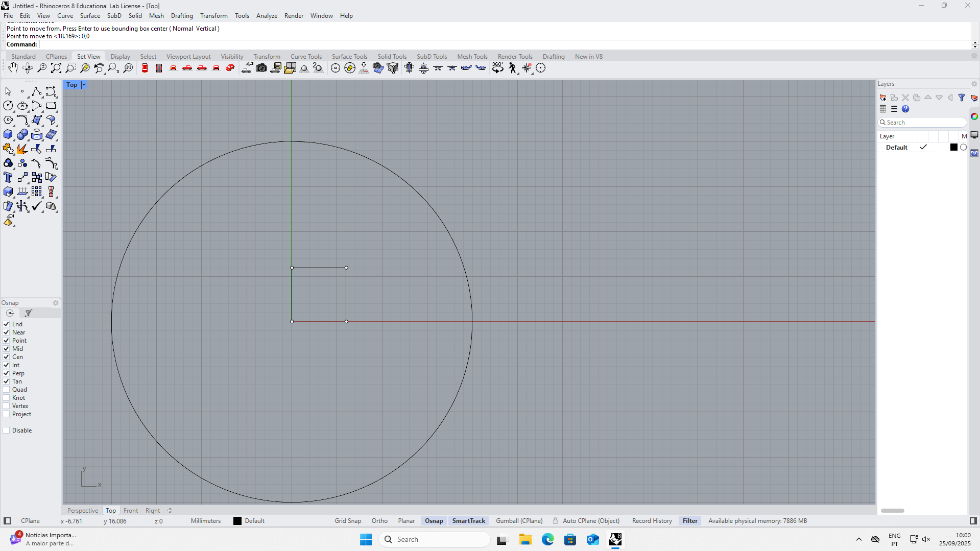
Task: Select the arrow selection tool
Action: click(x=8, y=91)
